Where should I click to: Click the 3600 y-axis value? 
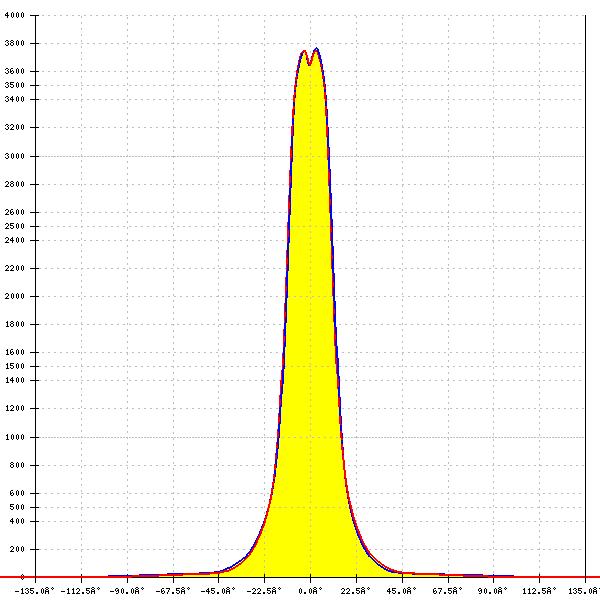click(15, 71)
